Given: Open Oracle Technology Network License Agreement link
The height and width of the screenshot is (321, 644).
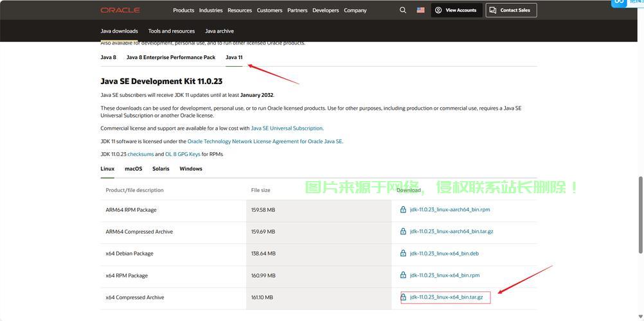Looking at the screenshot, I should point(265,141).
